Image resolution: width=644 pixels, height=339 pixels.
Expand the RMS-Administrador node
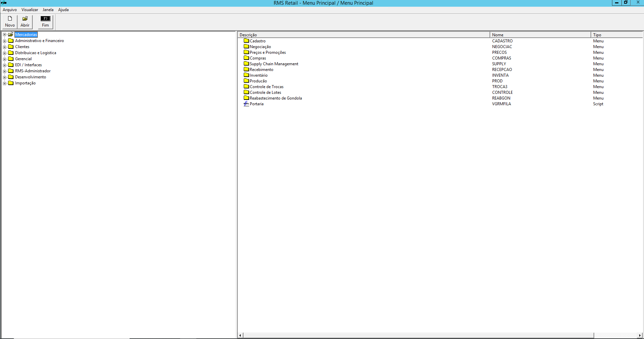[x=5, y=71]
